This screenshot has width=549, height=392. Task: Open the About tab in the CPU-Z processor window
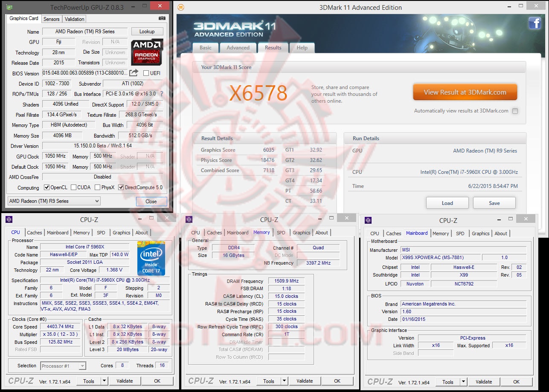pyautogui.click(x=142, y=233)
